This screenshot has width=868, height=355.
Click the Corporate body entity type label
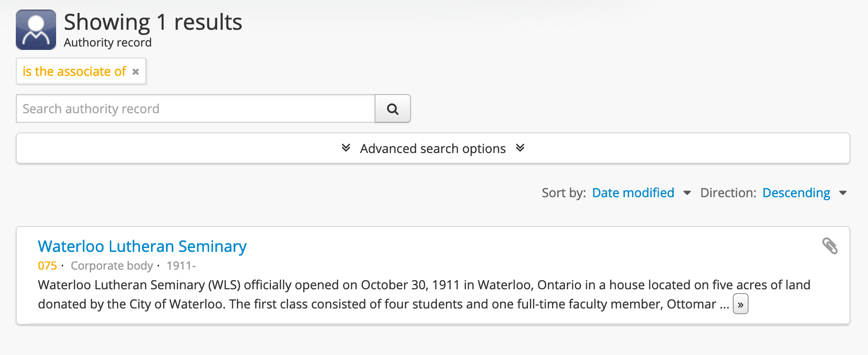tap(112, 266)
